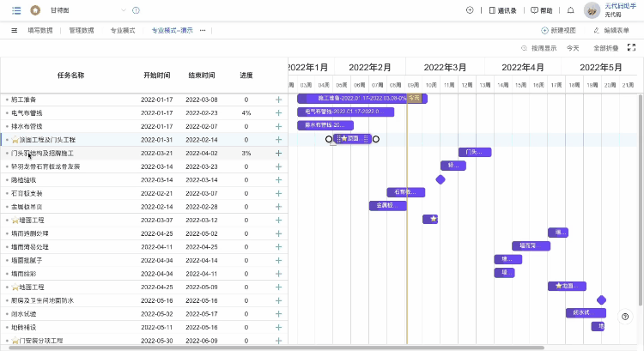644x351 pixels.
Task: Jump to 今天 using the toolbar button
Action: (573, 48)
